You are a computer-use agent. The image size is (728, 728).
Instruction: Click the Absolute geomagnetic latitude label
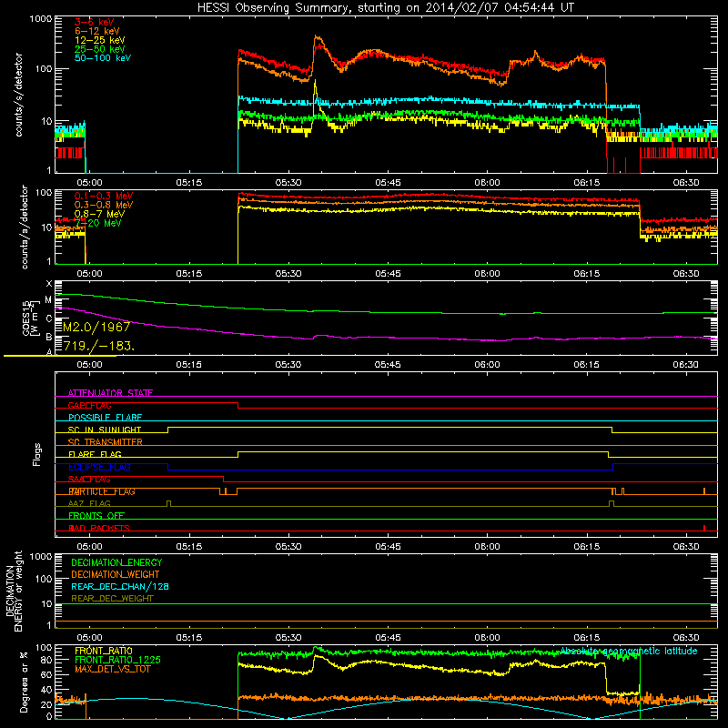pyautogui.click(x=629, y=651)
